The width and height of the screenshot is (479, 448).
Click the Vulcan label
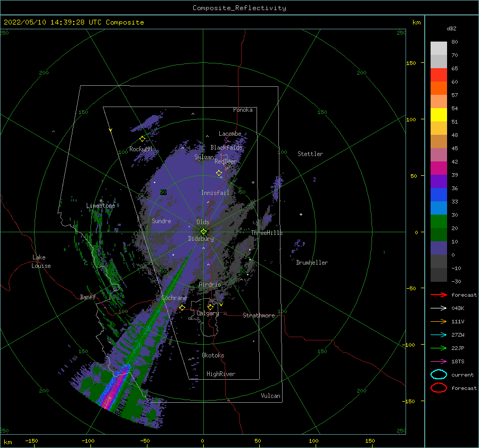[270, 396]
